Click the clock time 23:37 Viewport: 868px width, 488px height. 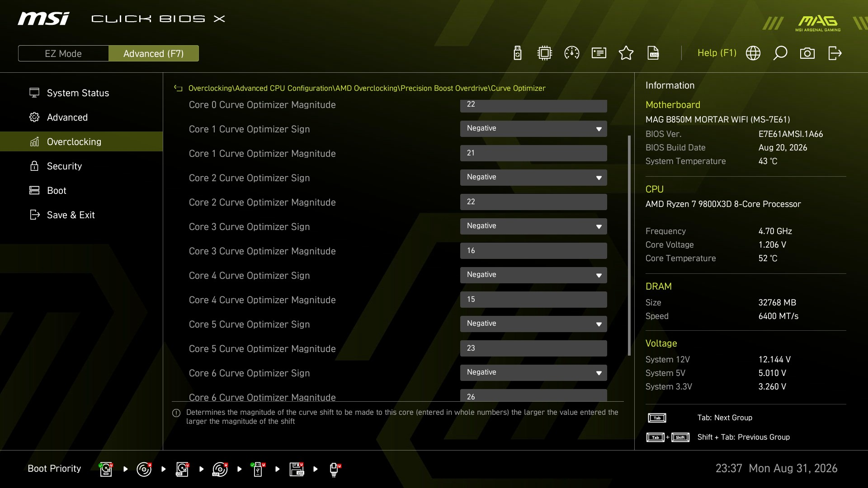click(729, 469)
